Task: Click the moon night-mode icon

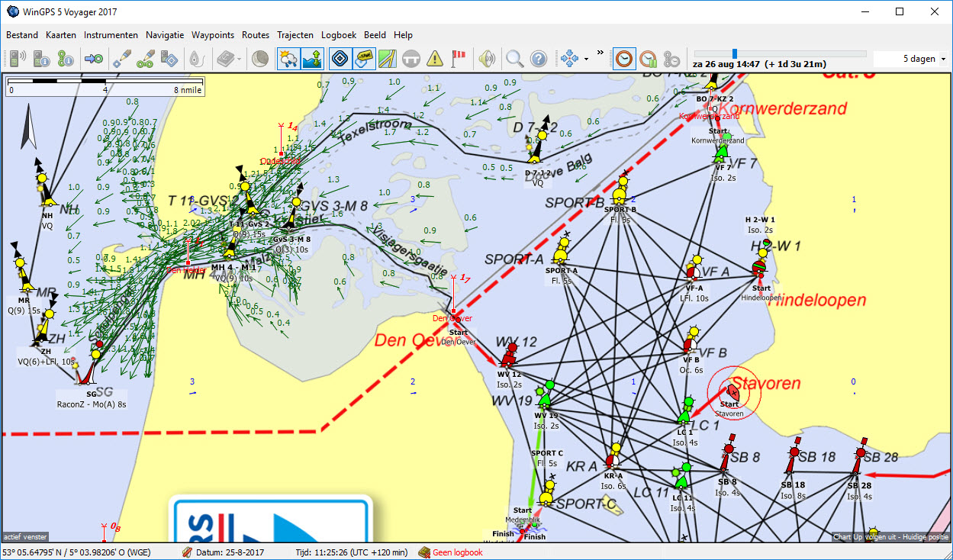Action: (x=259, y=58)
